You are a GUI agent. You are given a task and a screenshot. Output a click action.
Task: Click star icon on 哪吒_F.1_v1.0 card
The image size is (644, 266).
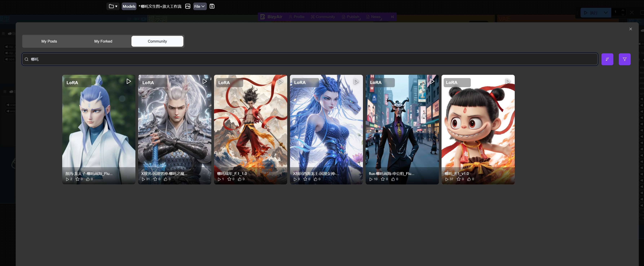(x=458, y=179)
